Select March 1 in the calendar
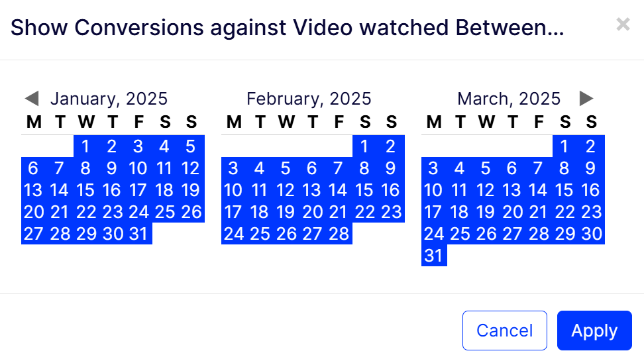The image size is (644, 361). (564, 146)
